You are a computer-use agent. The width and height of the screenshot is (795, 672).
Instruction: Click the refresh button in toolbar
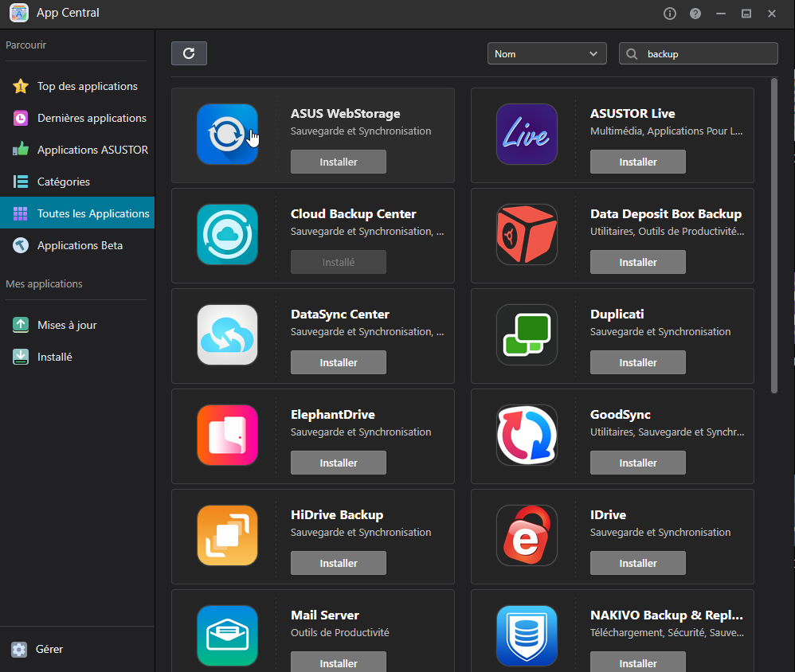click(189, 53)
